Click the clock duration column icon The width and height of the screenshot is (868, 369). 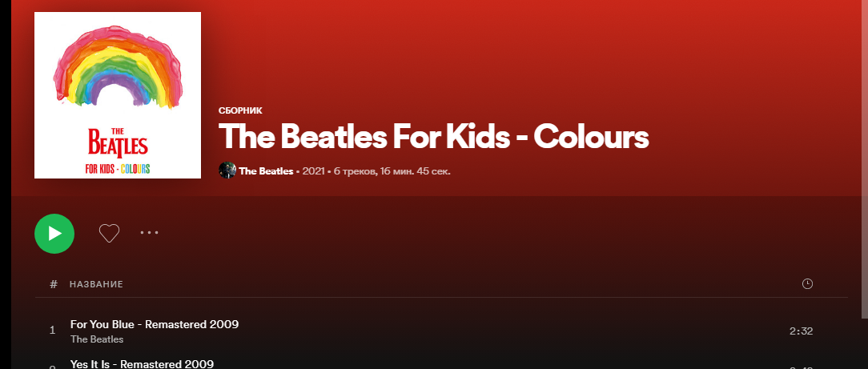coord(807,284)
